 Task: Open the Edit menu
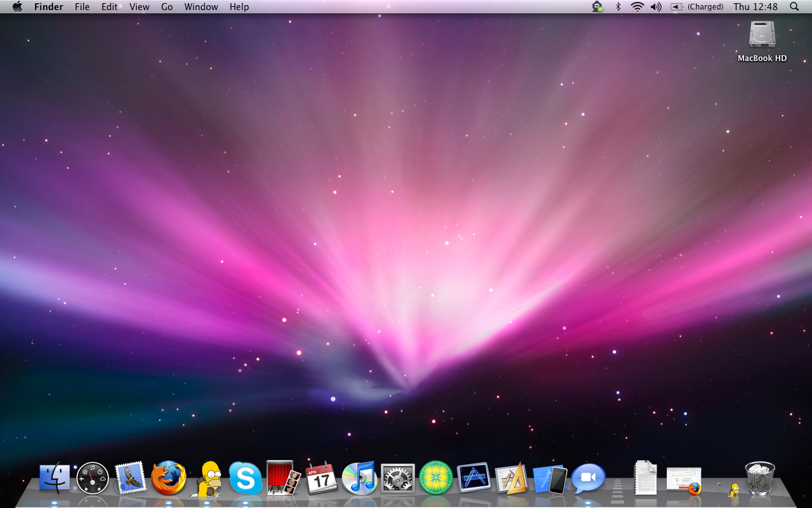(x=110, y=7)
